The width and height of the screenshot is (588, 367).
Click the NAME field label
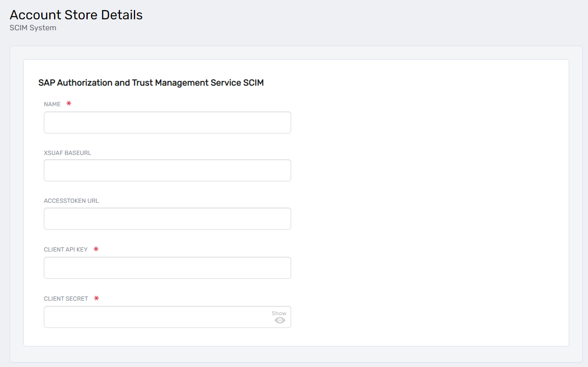tap(52, 104)
